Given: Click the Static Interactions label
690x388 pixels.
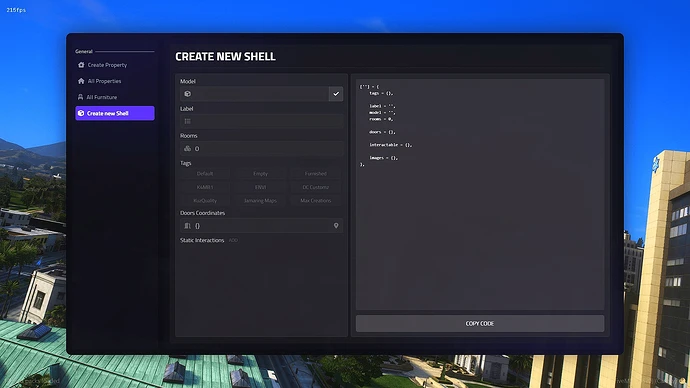Looking at the screenshot, I should click(x=202, y=240).
